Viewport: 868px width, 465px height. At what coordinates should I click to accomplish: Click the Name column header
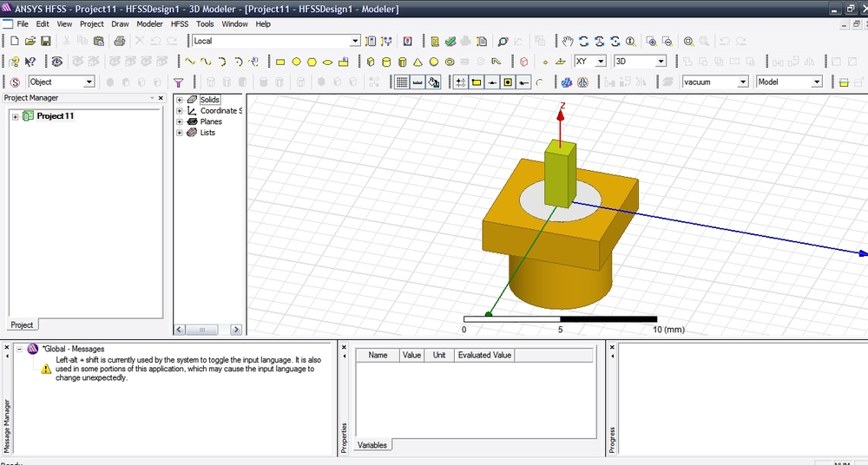click(x=378, y=356)
